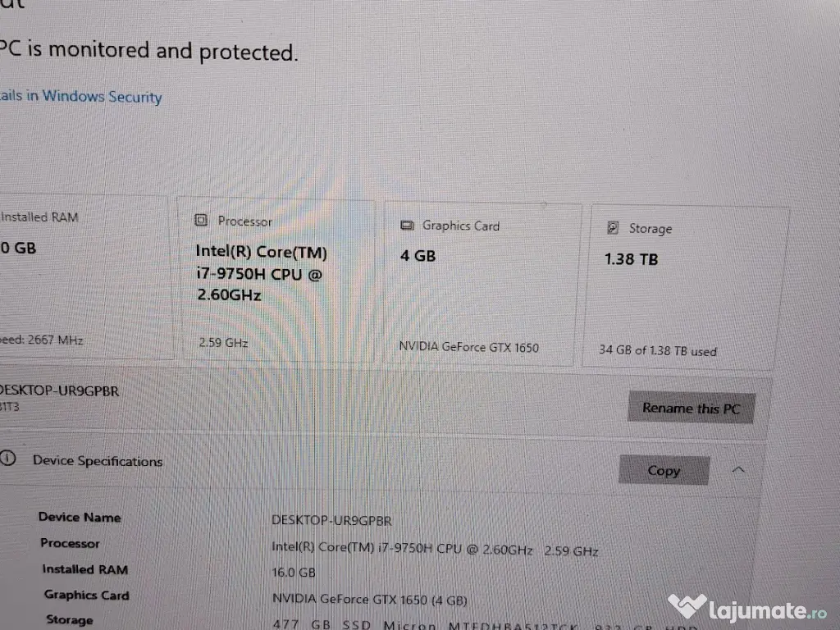Select the Device Name row value DESKTOP-UR9GPBR
The width and height of the screenshot is (840, 630).
[x=331, y=520]
